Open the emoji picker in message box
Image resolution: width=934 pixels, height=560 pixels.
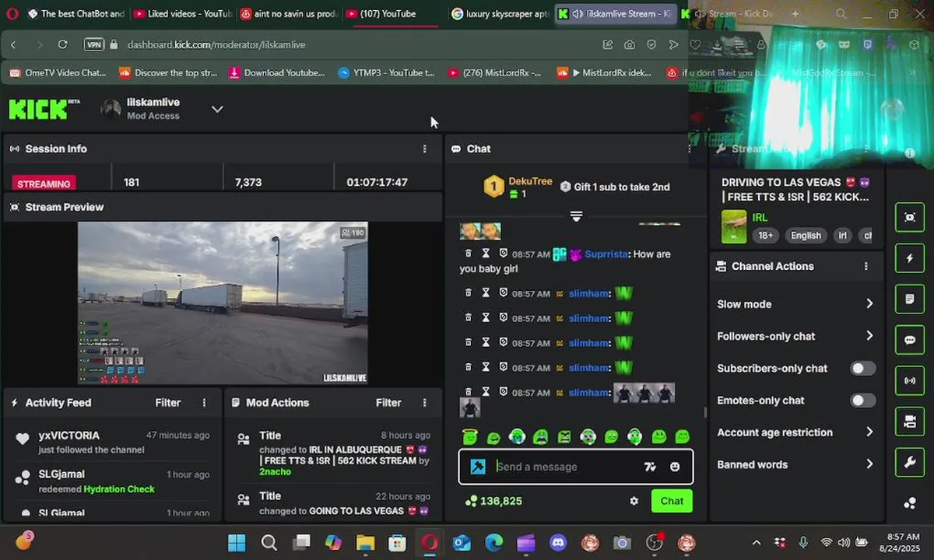tap(675, 467)
